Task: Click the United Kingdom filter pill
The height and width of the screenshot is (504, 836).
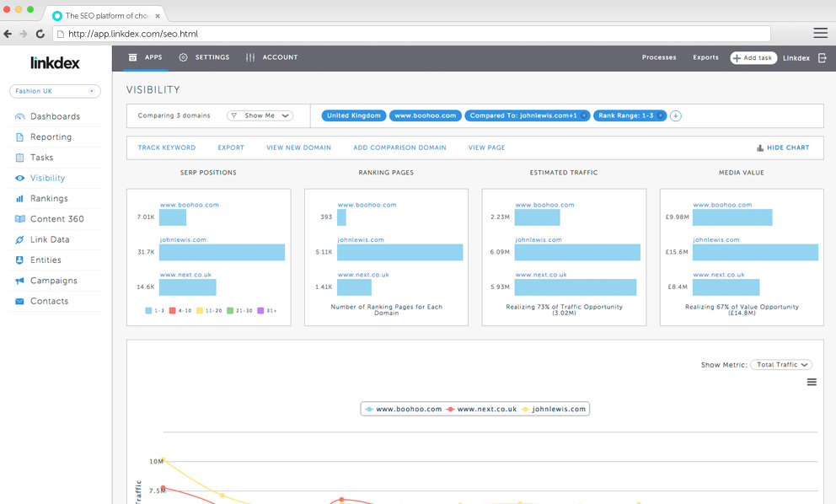Action: tap(353, 115)
